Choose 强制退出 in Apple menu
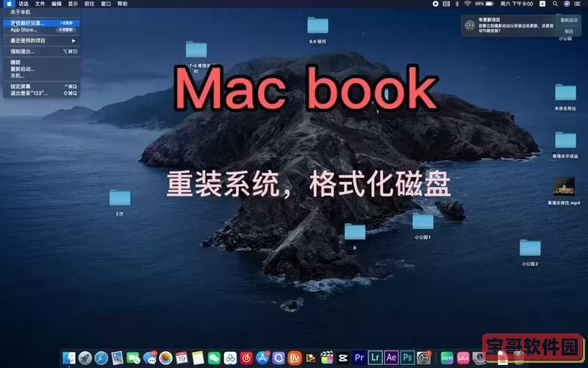 [x=41, y=52]
